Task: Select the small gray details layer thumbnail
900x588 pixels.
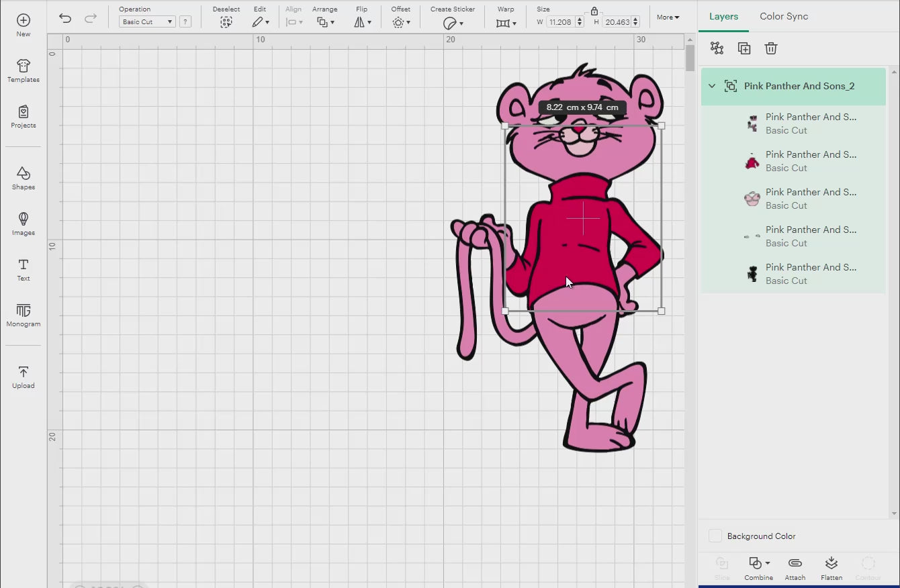Action: (x=752, y=236)
